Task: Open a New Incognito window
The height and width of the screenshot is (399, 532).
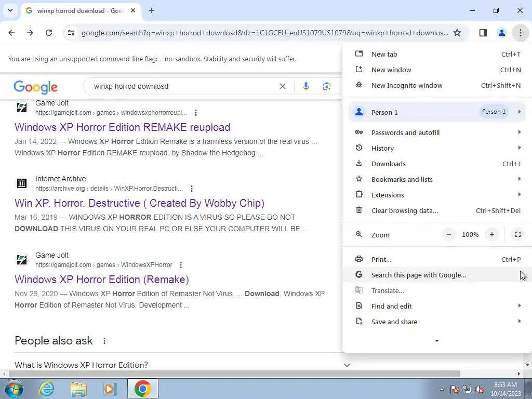Action: point(437,86)
